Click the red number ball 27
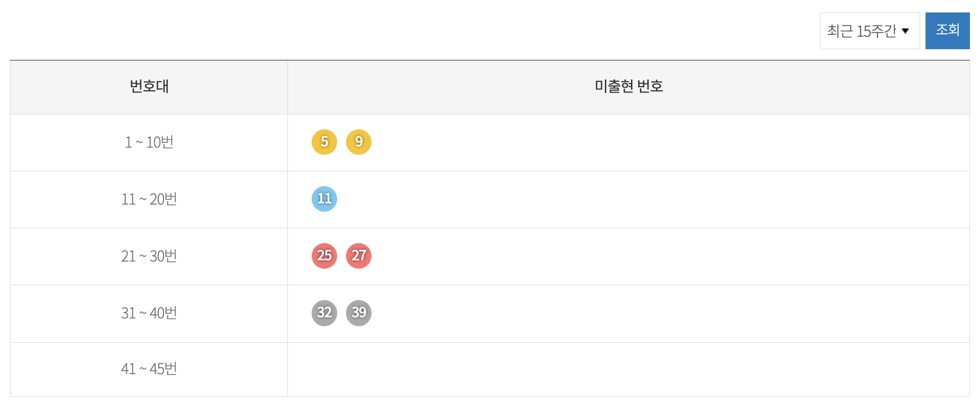This screenshot has width=980, height=408. (358, 256)
